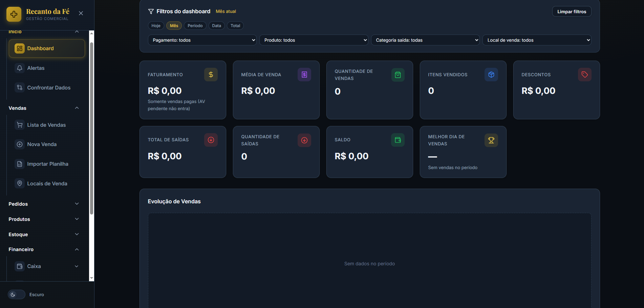This screenshot has width=644, height=308.
Task: Select the Total filter chip
Action: coord(235,26)
